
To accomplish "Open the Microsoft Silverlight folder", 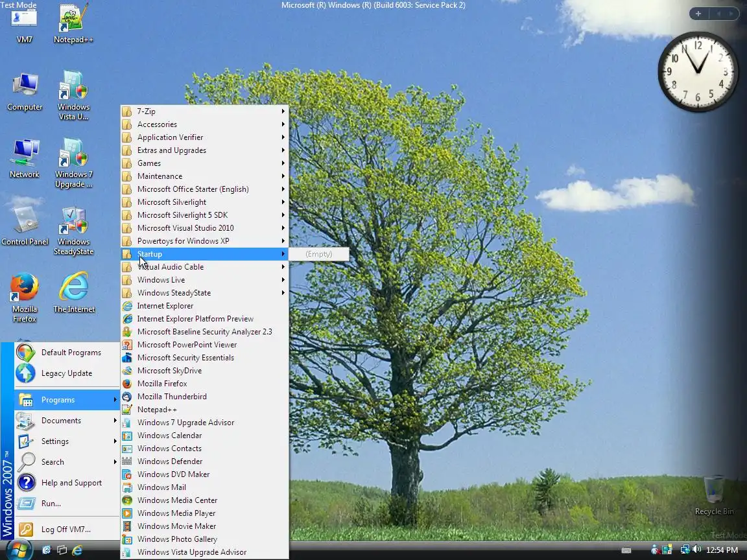I will [204, 202].
